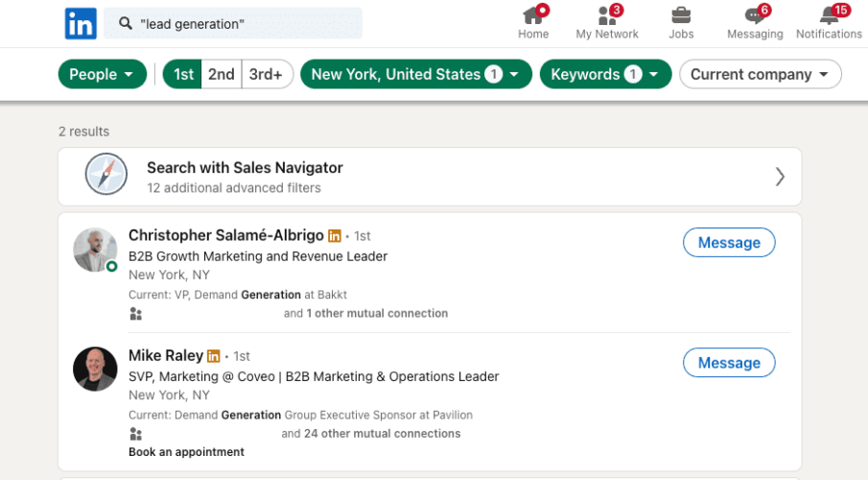Image resolution: width=868 pixels, height=480 pixels.
Task: Expand the Keywords filter dropdown
Action: (605, 74)
